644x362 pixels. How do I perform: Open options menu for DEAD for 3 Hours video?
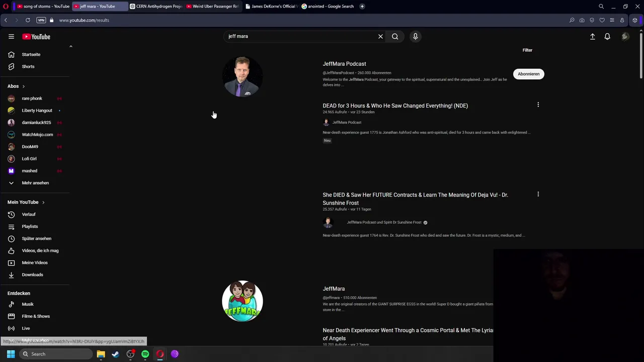(x=538, y=105)
